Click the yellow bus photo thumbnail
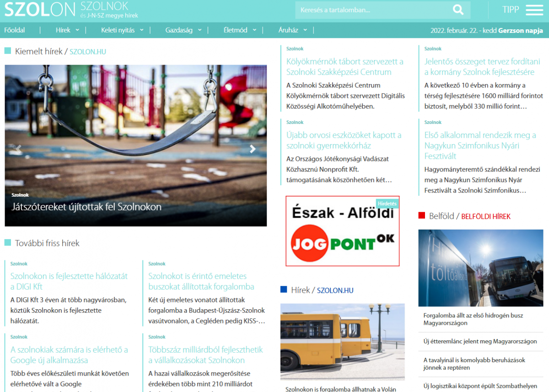The height and width of the screenshot is (392, 549). 342,342
